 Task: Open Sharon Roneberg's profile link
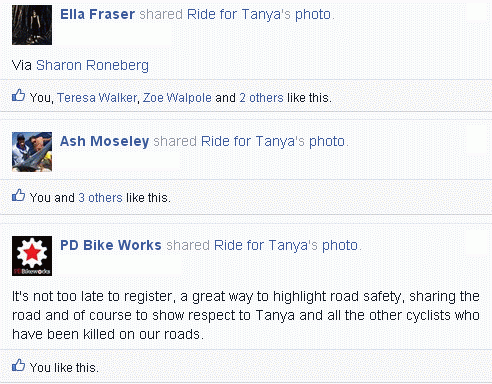coord(92,65)
